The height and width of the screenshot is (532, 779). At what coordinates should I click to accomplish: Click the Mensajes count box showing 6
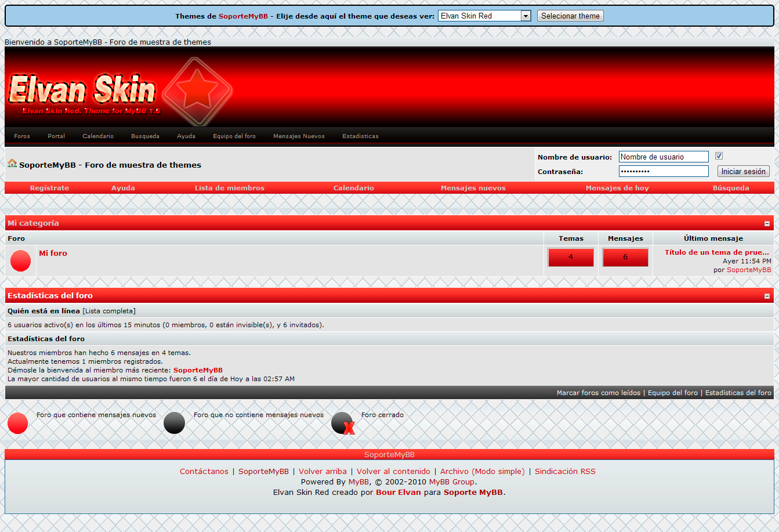[x=625, y=257]
